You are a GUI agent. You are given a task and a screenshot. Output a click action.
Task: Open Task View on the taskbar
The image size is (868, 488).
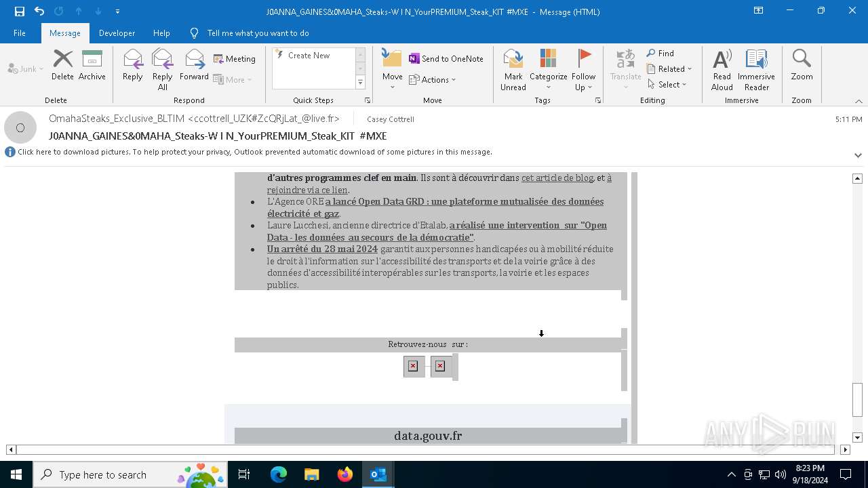[x=244, y=474]
